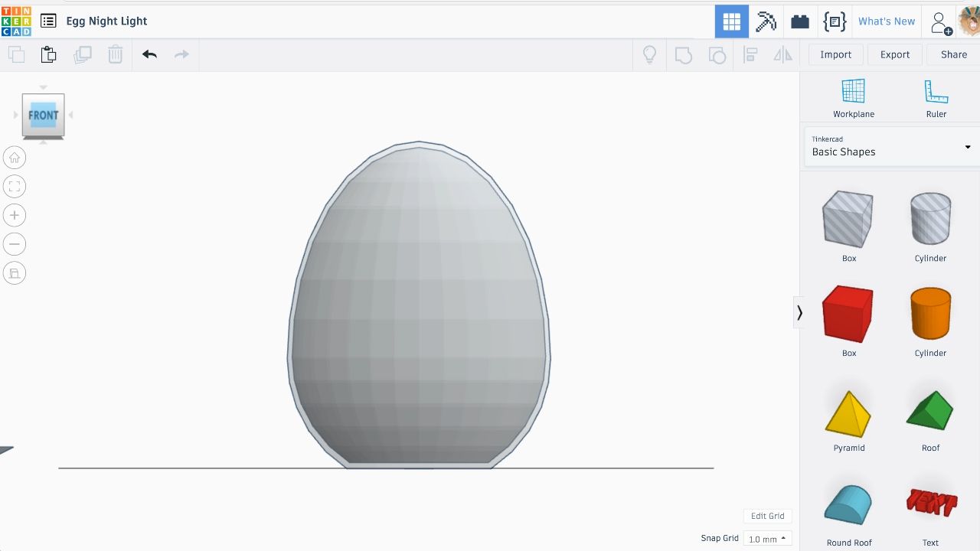
Task: Zoom out with the minus button
Action: tap(15, 244)
